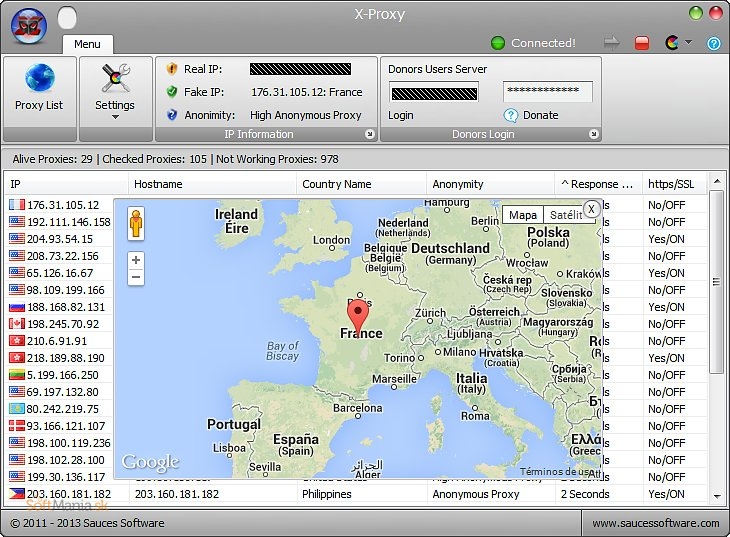
Task: Click the Lithuanian flag for 5.199.166.250
Action: tap(17, 374)
